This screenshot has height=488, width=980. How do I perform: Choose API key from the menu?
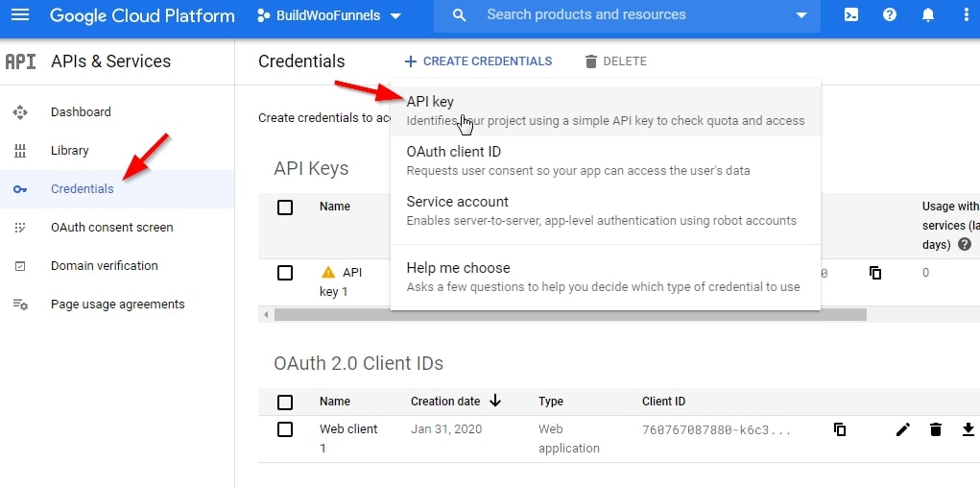click(605, 110)
